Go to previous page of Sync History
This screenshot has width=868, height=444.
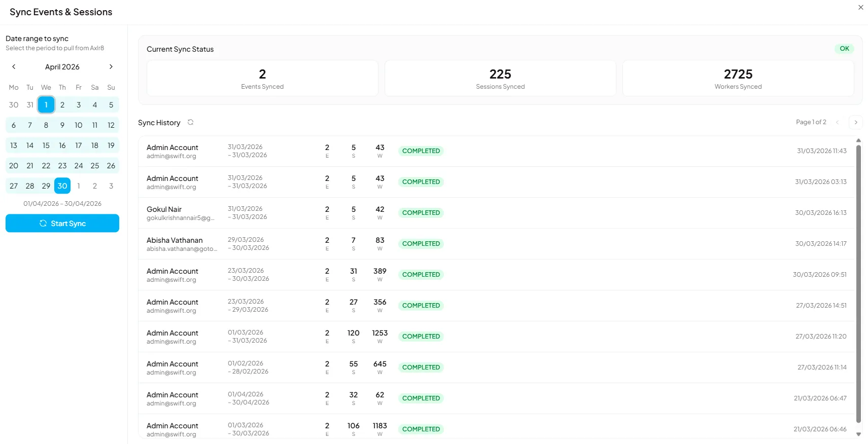tap(838, 122)
